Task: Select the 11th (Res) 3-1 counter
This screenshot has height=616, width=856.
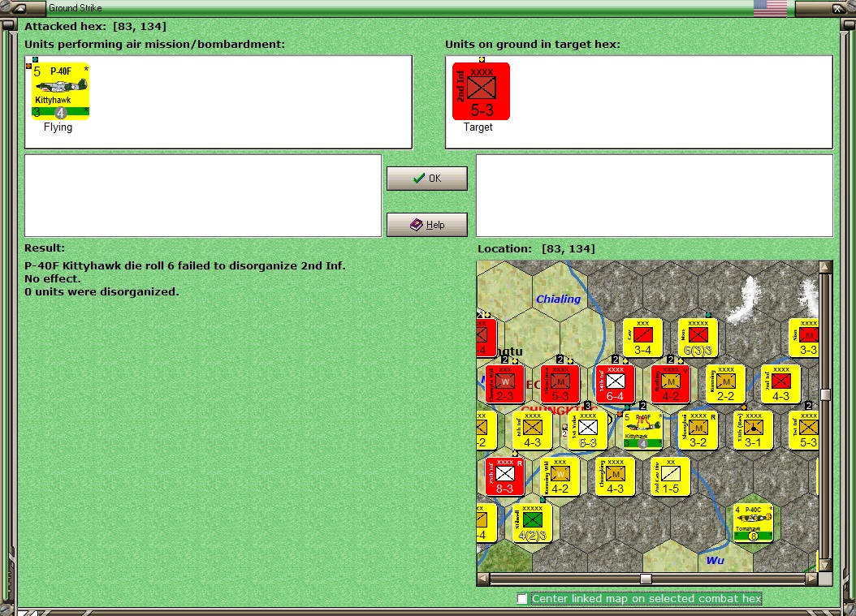Action: point(754,431)
